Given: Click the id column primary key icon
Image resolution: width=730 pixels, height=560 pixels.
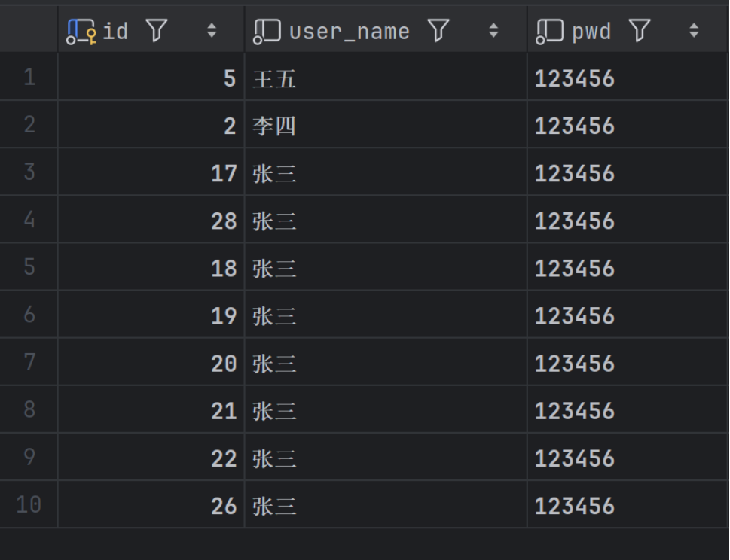Looking at the screenshot, I should point(81,32).
